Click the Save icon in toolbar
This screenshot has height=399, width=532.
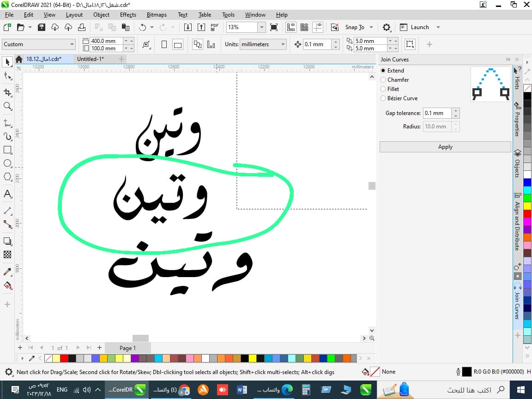42,27
